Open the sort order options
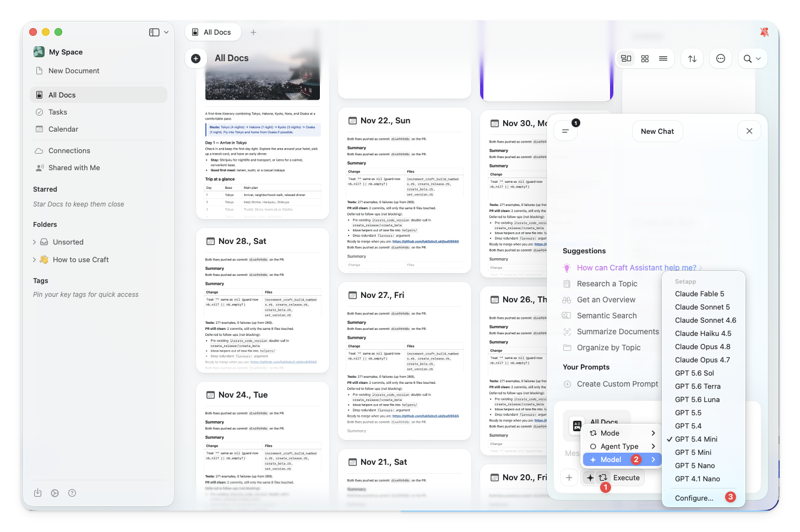The width and height of the screenshot is (800, 532). pos(692,58)
